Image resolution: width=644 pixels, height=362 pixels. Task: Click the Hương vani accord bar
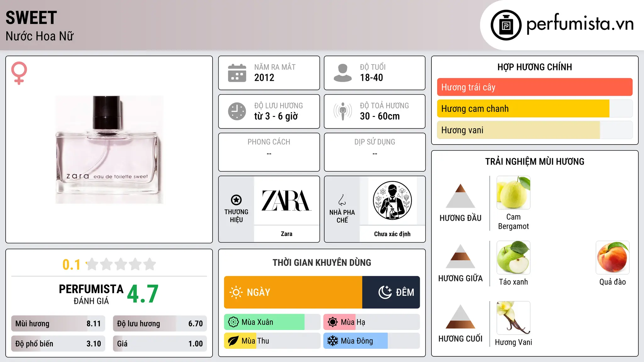point(535,130)
